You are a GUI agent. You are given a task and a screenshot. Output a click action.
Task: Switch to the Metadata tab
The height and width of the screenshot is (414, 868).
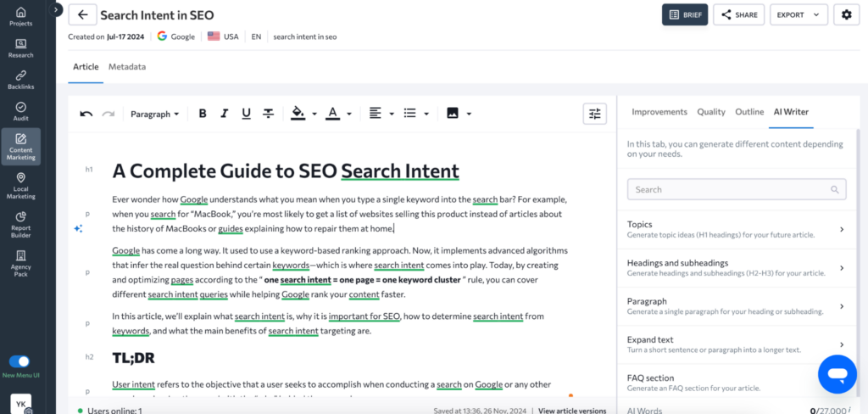(x=126, y=67)
